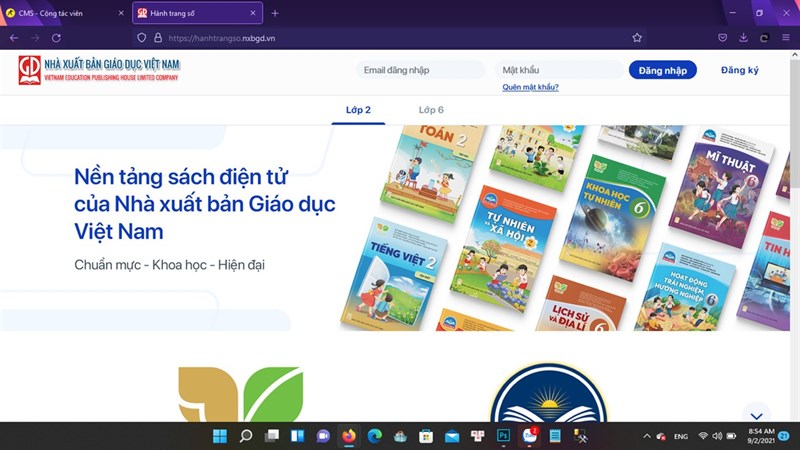Click the Email đăng nhập input field

point(421,70)
